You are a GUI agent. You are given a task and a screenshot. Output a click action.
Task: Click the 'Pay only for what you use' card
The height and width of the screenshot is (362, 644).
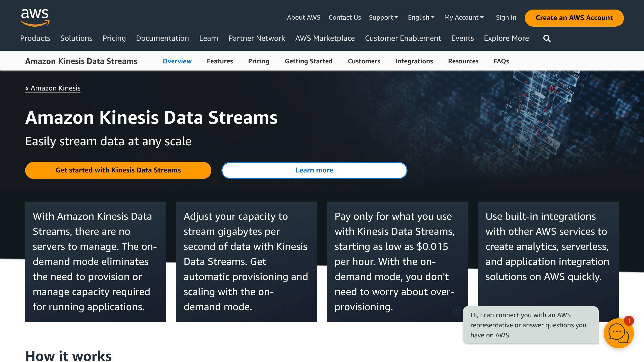coord(397,262)
